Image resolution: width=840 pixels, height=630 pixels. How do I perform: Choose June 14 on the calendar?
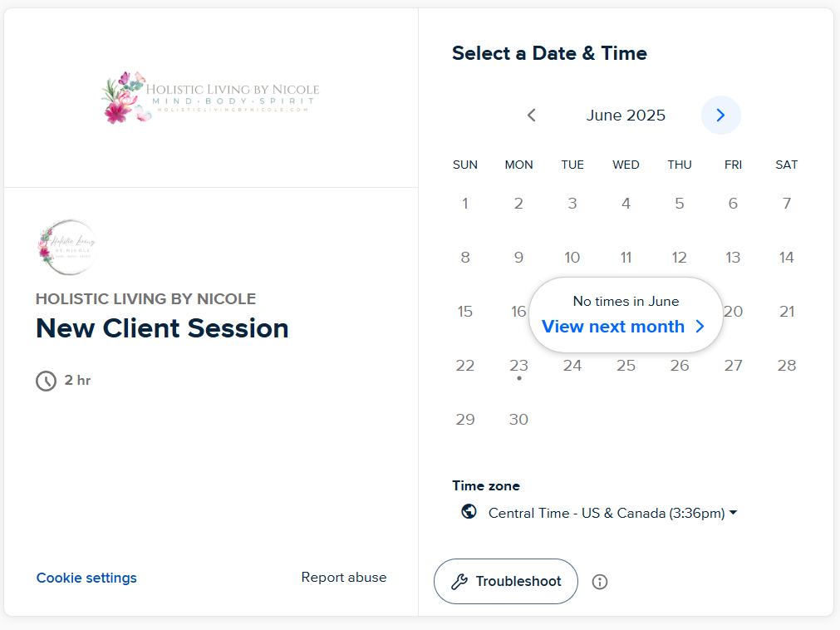pos(786,258)
